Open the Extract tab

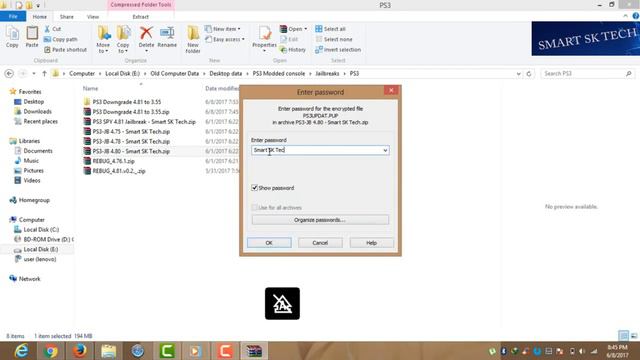click(x=140, y=17)
